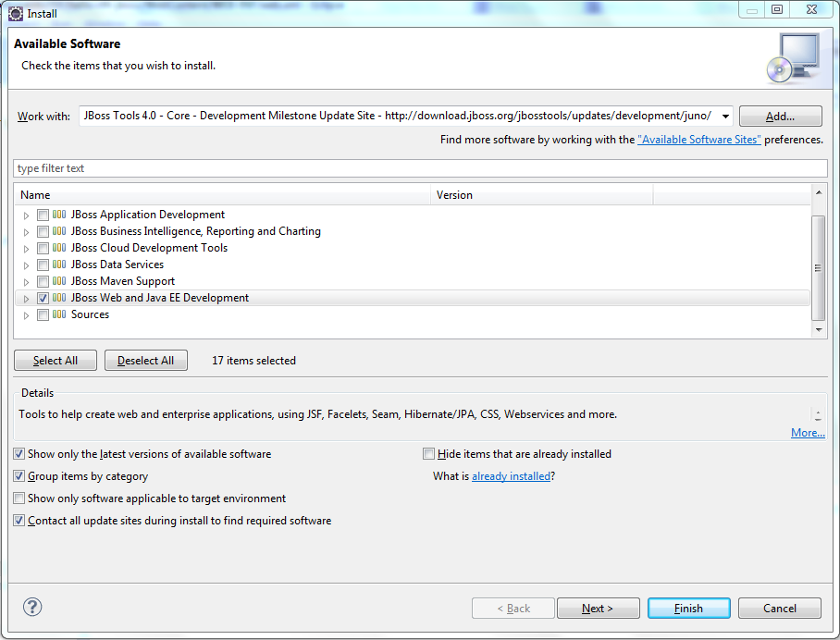Click the type filter text field
The width and height of the screenshot is (840, 640).
tap(420, 168)
